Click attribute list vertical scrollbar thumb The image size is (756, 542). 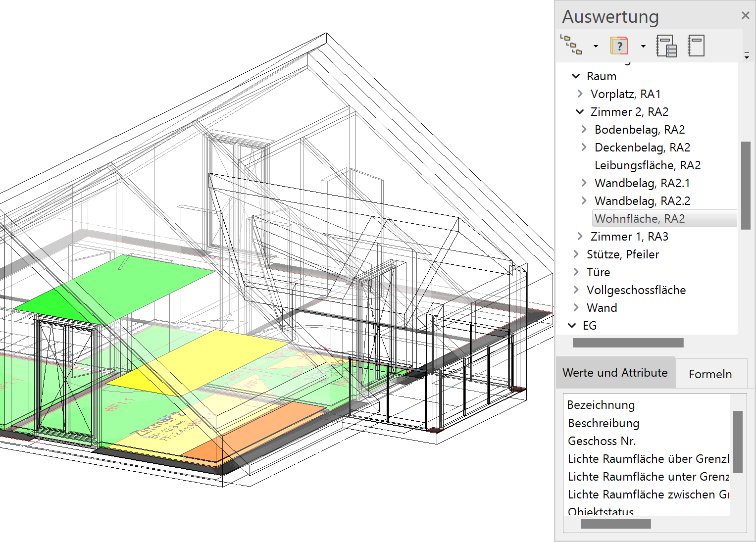point(738,442)
